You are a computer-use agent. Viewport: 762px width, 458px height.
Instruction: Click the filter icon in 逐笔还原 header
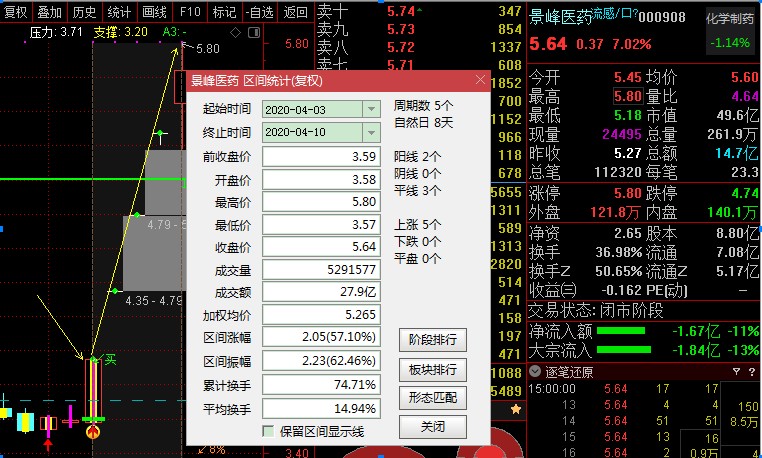[x=736, y=372]
